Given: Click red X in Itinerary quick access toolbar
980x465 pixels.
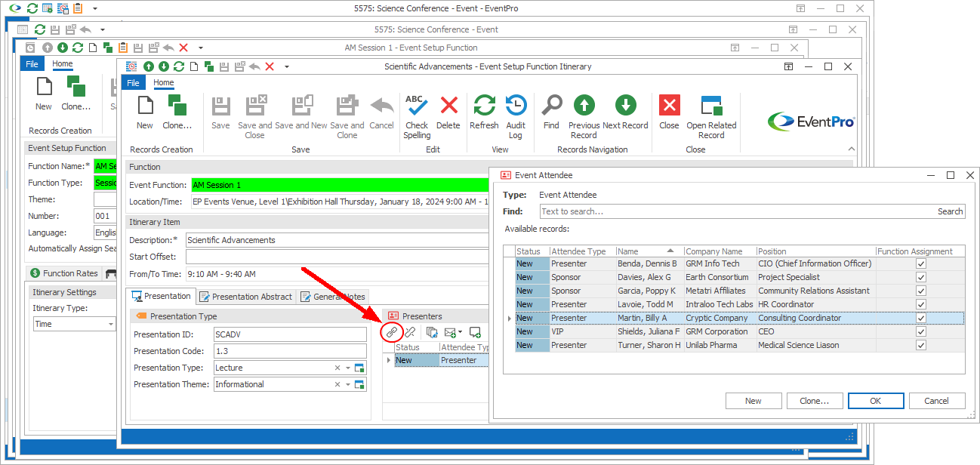Looking at the screenshot, I should [270, 66].
